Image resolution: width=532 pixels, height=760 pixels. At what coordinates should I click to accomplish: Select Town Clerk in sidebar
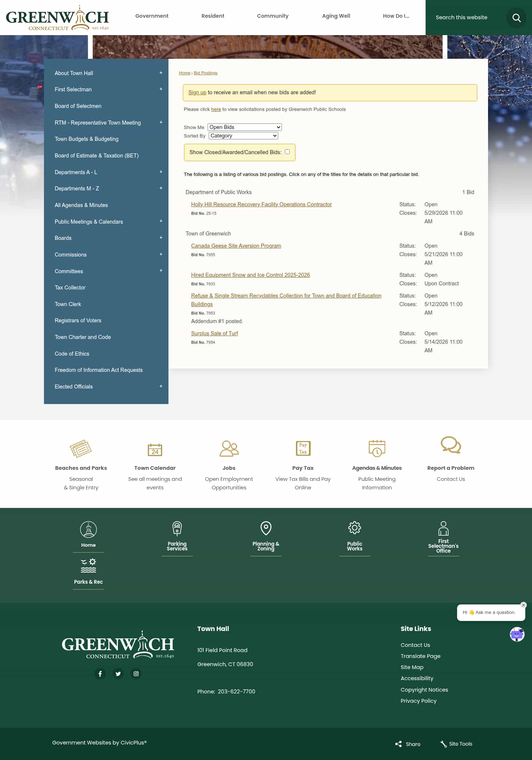coord(68,304)
